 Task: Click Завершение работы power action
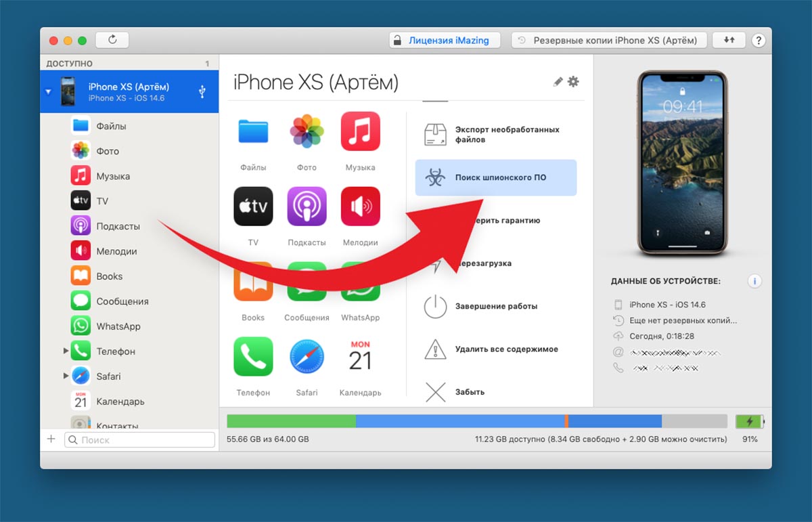(496, 306)
